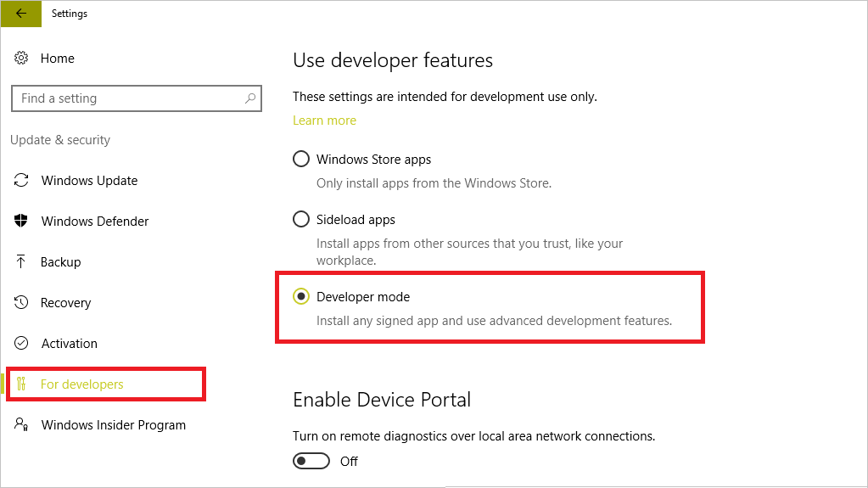Click the For developers tools icon
Viewport: 868px width, 488px height.
[22, 384]
